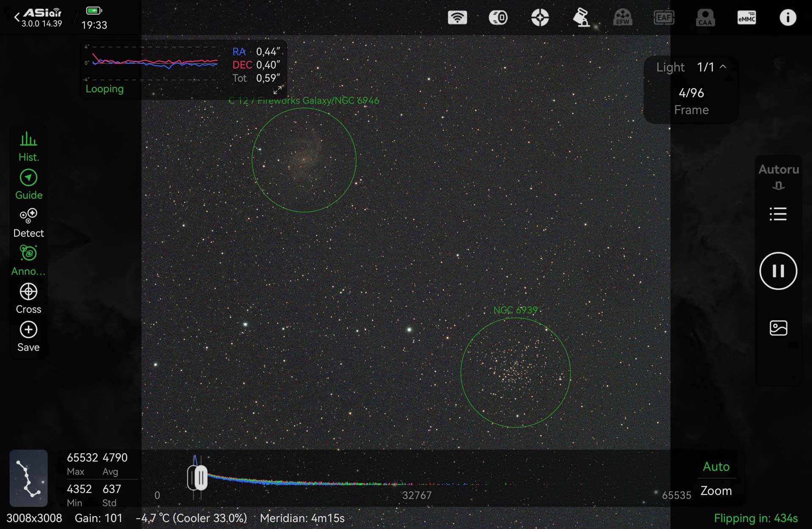
Task: Click the Tot 0,59" guiding error value
Action: coord(256,78)
